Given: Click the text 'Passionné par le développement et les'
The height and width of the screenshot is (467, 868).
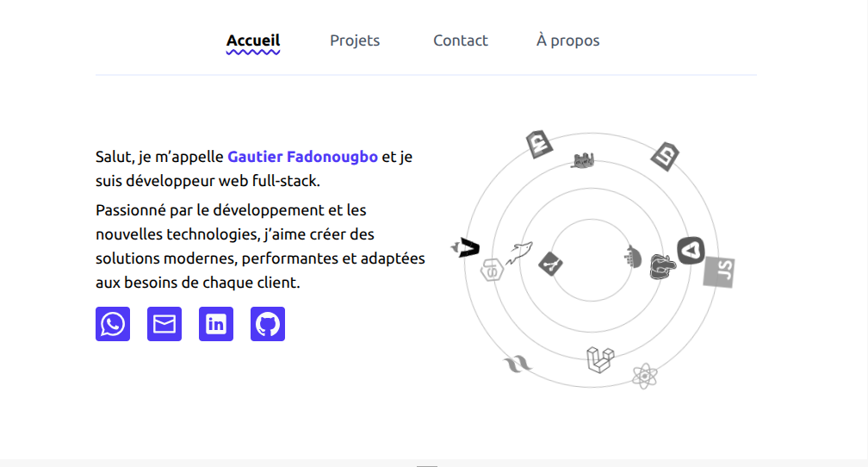Looking at the screenshot, I should [x=231, y=210].
